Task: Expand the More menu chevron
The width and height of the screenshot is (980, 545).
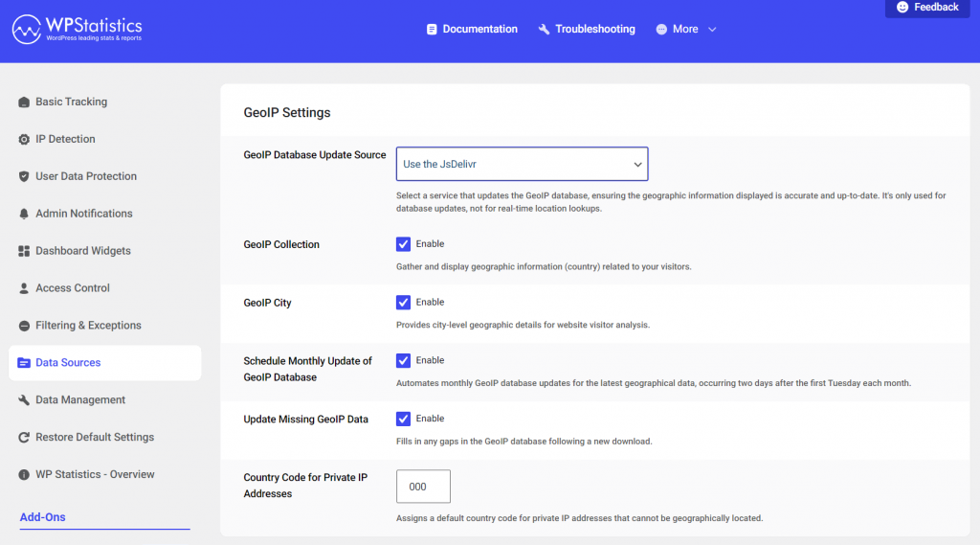Action: pyautogui.click(x=712, y=30)
